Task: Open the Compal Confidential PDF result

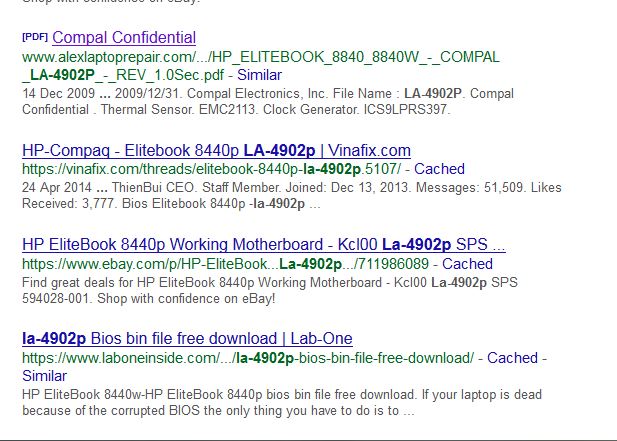Action: (x=124, y=38)
